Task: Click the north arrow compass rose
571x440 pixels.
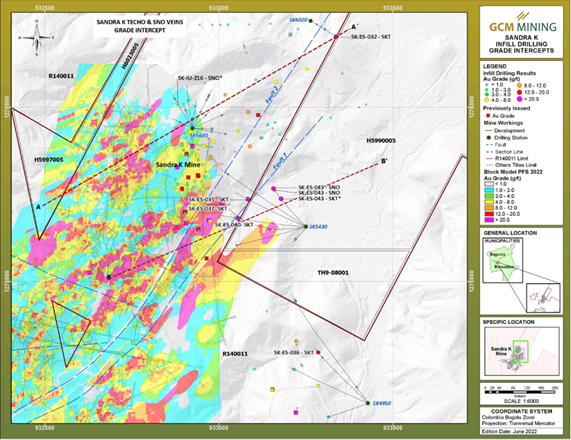Action: point(36,38)
